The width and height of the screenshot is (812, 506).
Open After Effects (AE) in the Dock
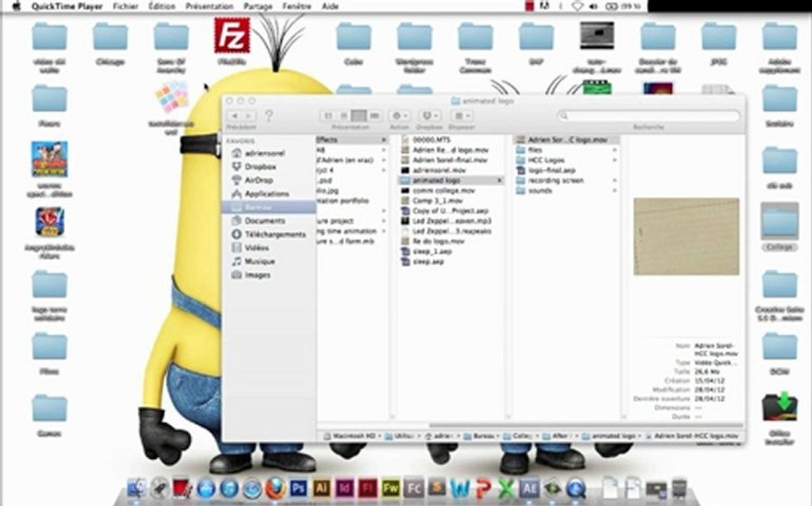529,488
